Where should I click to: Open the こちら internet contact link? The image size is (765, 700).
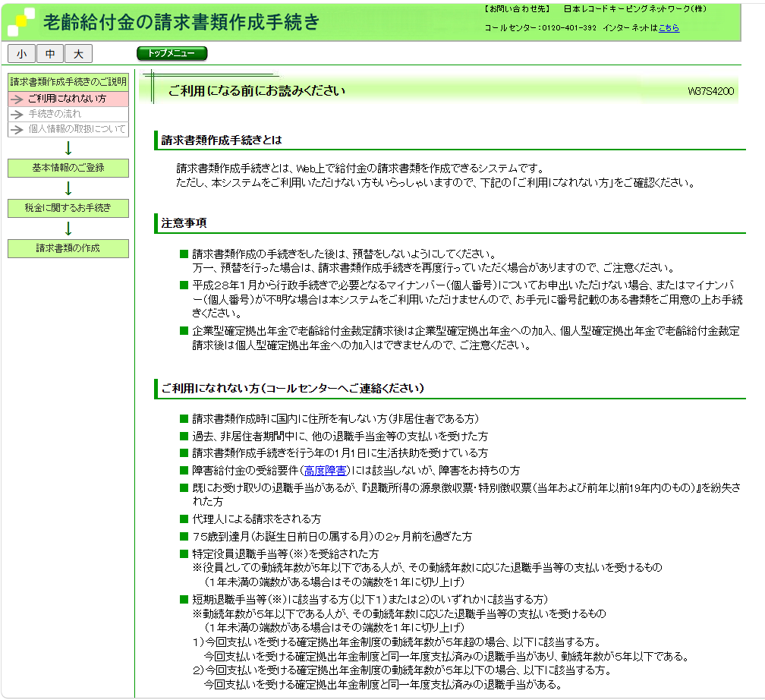tap(669, 28)
